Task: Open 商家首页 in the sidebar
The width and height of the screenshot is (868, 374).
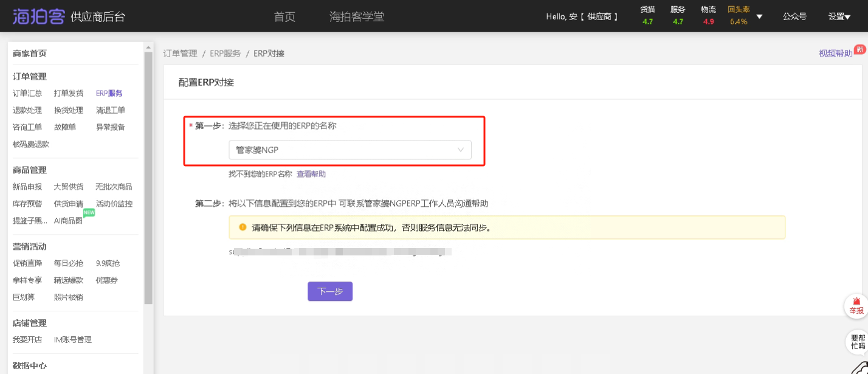Action: tap(30, 54)
